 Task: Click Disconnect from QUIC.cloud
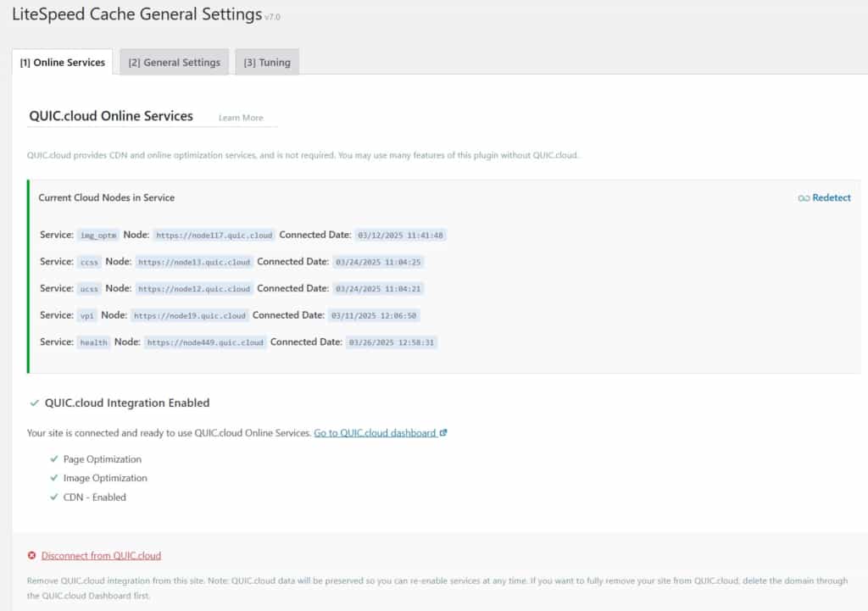tap(101, 555)
